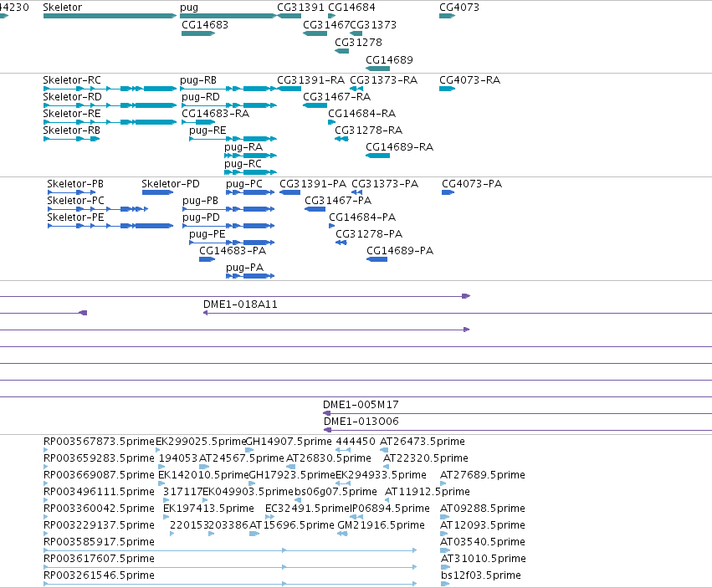Select protein Skeletor-PB
The width and height of the screenshot is (712, 588).
coord(75,184)
